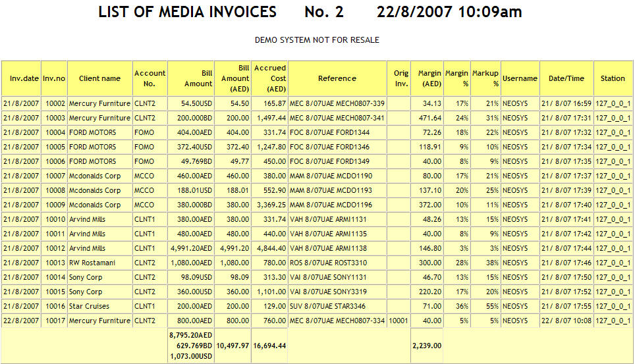Click reference MAM 8/07UAE MCDO1196

point(331,205)
